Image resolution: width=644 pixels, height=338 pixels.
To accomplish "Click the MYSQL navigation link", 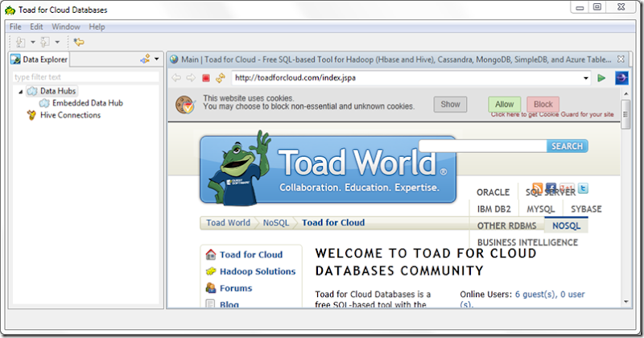I will [540, 209].
